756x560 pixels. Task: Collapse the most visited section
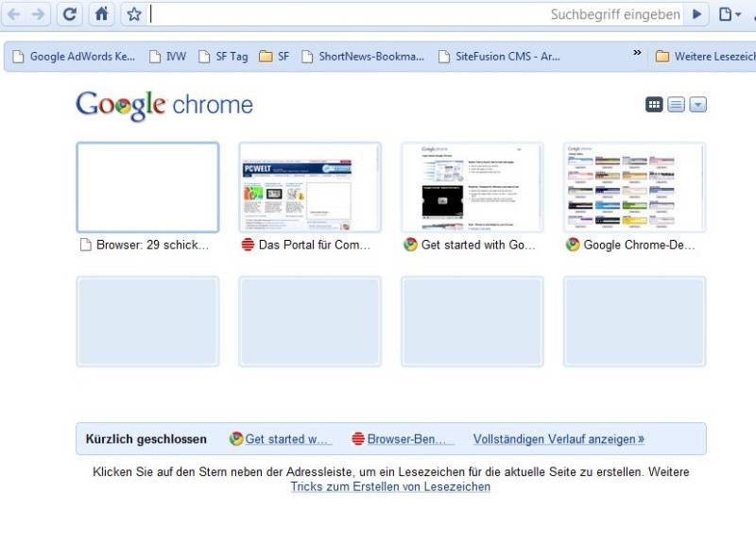pyautogui.click(x=696, y=104)
